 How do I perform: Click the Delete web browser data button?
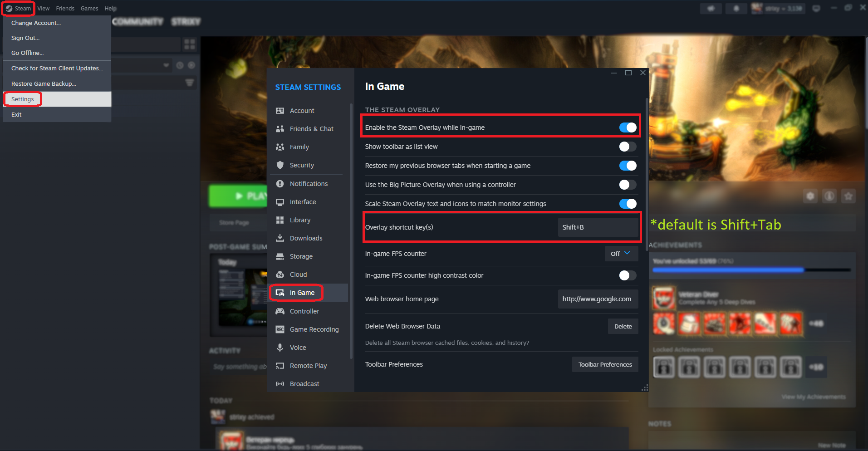click(623, 326)
